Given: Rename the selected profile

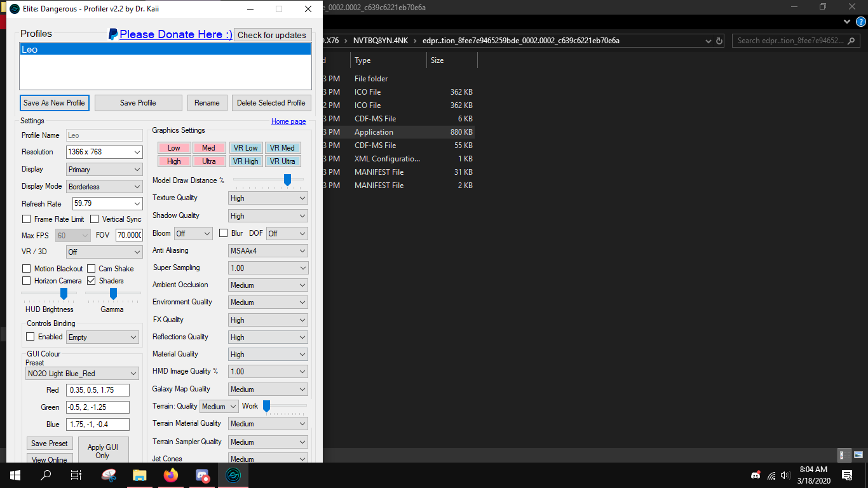Looking at the screenshot, I should [x=207, y=103].
